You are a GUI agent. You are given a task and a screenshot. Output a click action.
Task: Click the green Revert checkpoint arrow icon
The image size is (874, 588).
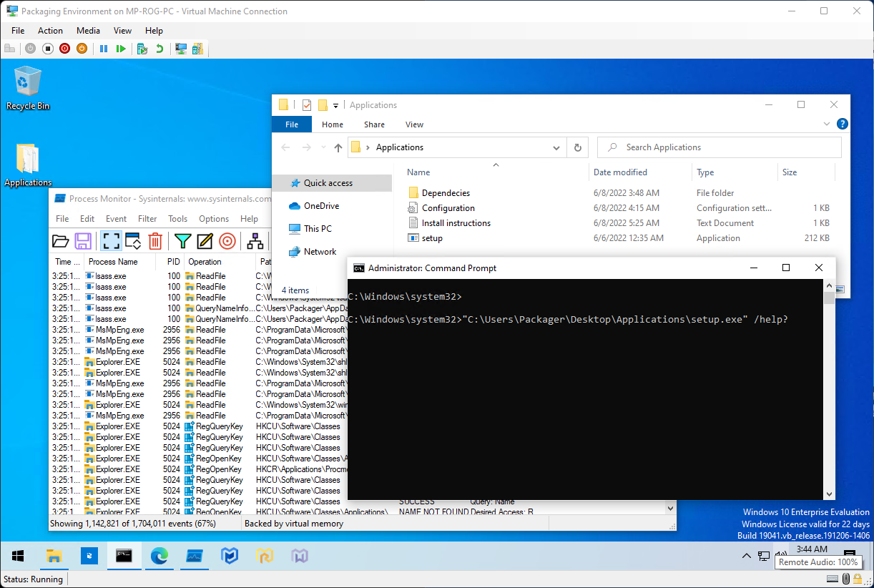(159, 49)
